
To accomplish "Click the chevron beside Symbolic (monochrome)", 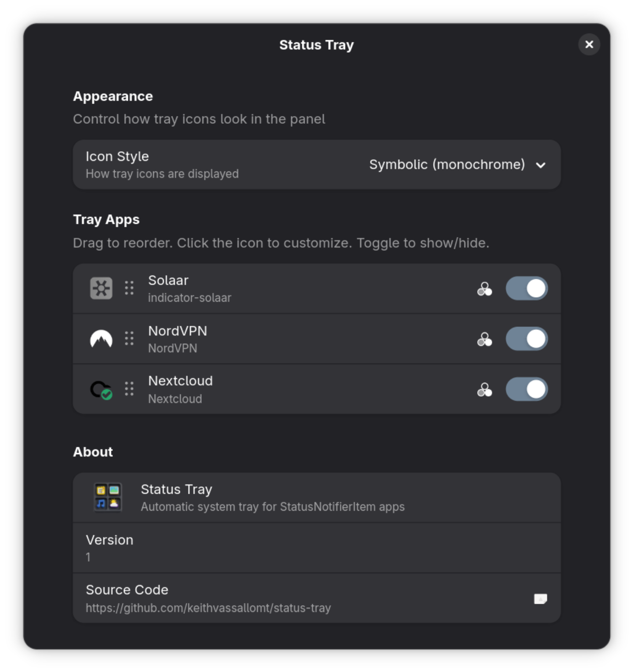I will 541,165.
